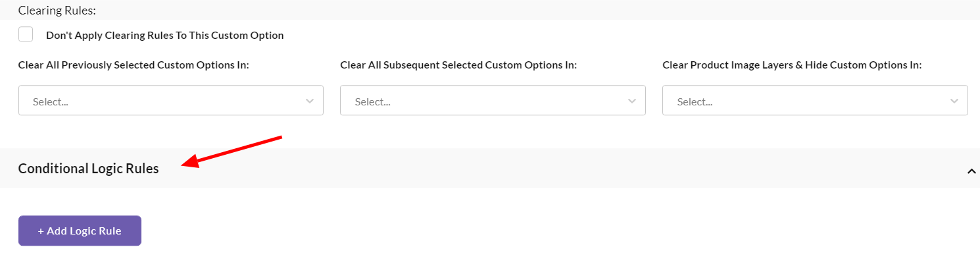Focus the Select placeholder in the Previously Selected field
The image size is (980, 278).
click(x=51, y=102)
